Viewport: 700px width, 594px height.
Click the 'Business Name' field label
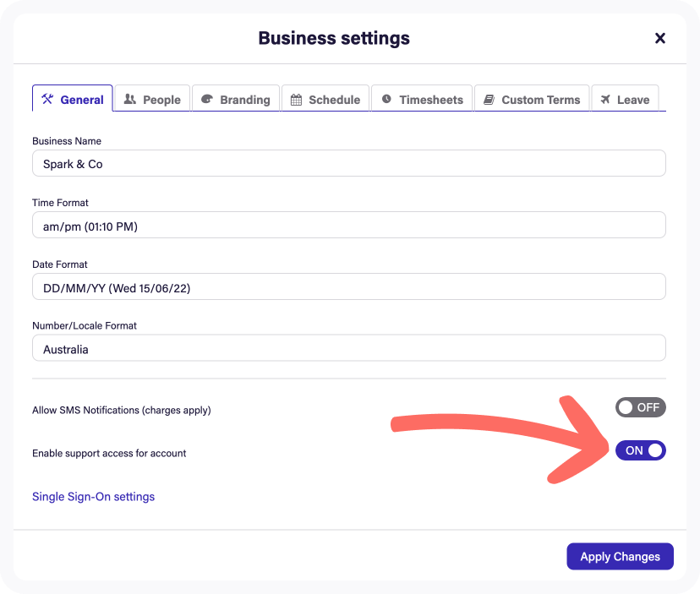tap(67, 141)
